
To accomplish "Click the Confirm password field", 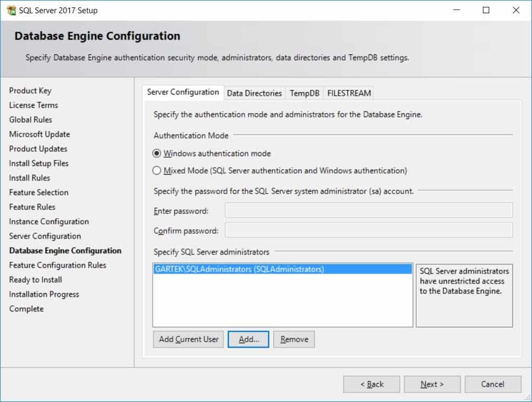I will [x=369, y=231].
